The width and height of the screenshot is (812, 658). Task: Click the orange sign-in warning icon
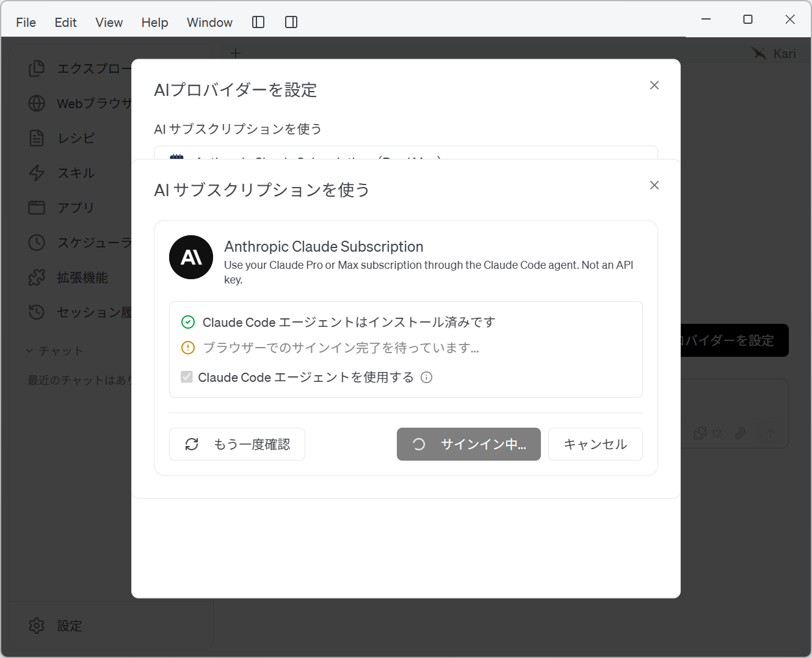coord(188,348)
